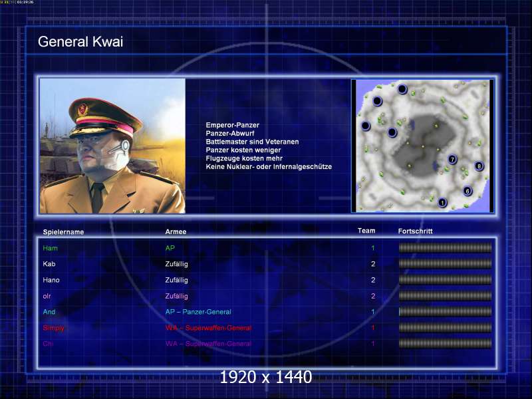Click 'Keine Nuklear- oder Infernalgeschütze' line
This screenshot has height=399, width=532.
[x=269, y=167]
